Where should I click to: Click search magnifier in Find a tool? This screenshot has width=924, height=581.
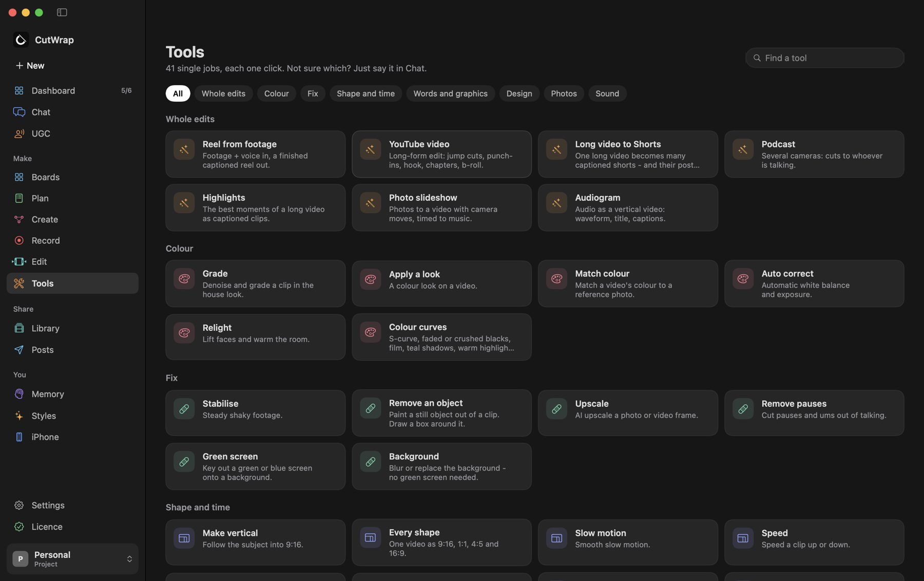[x=757, y=58]
